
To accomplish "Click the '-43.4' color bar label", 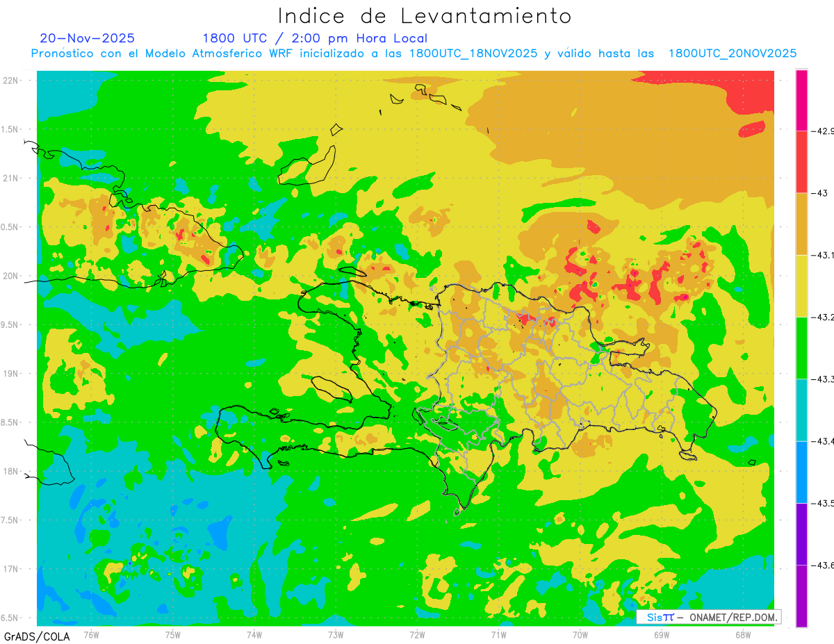I will [x=822, y=441].
